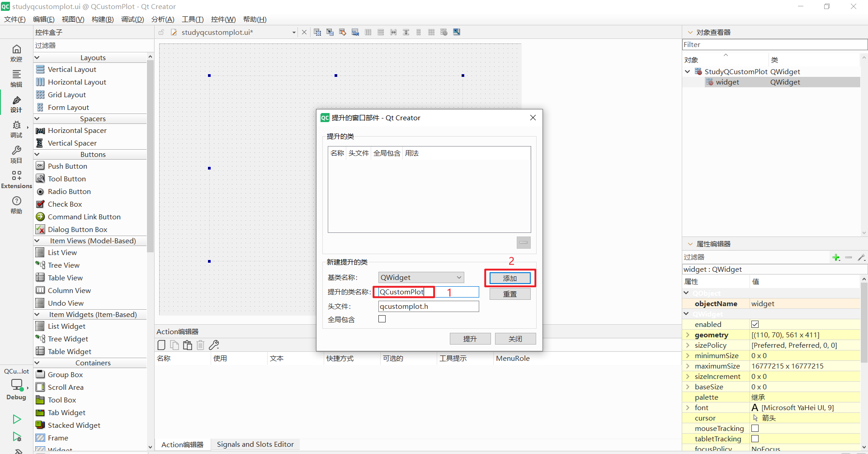The height and width of the screenshot is (454, 868).
Task: Enable the tabletTracking checkbox
Action: point(755,439)
